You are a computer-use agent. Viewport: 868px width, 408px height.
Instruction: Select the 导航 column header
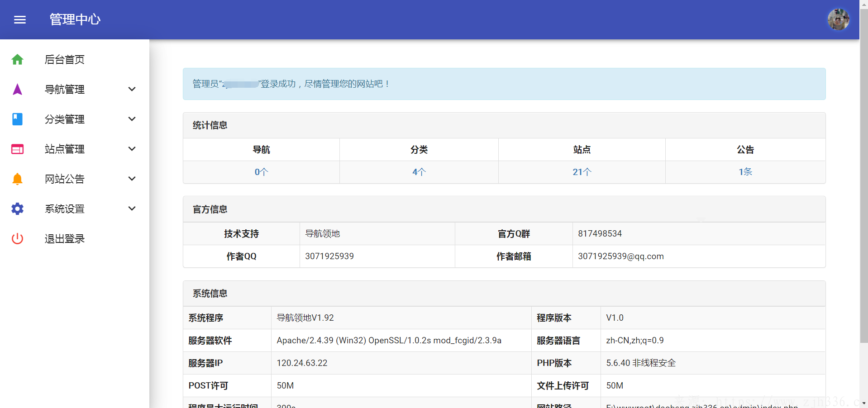(x=261, y=150)
